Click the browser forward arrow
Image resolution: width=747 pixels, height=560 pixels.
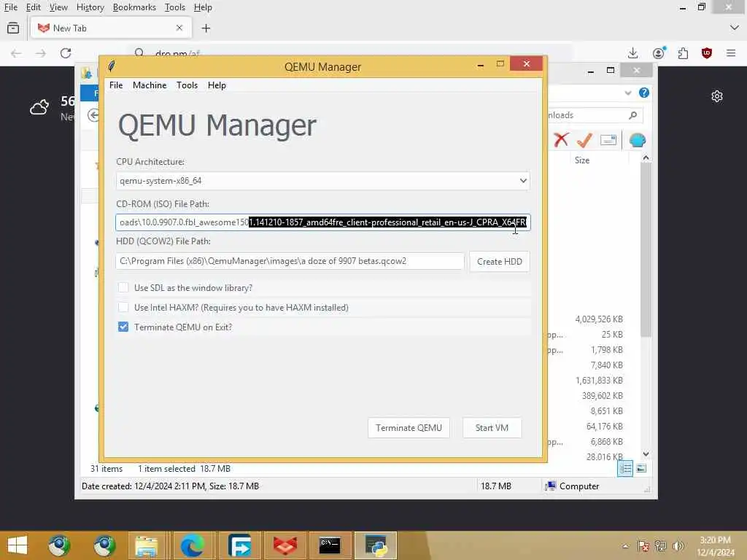[x=41, y=53]
